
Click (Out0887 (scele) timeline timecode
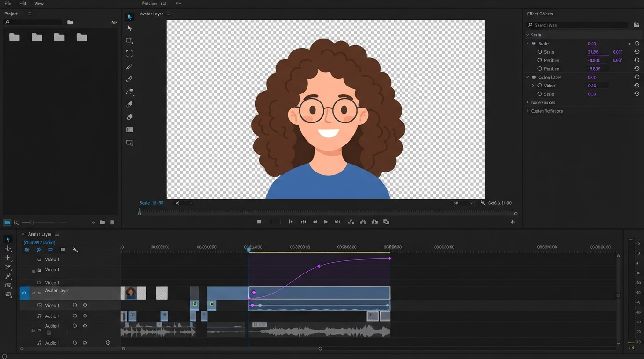(39, 243)
